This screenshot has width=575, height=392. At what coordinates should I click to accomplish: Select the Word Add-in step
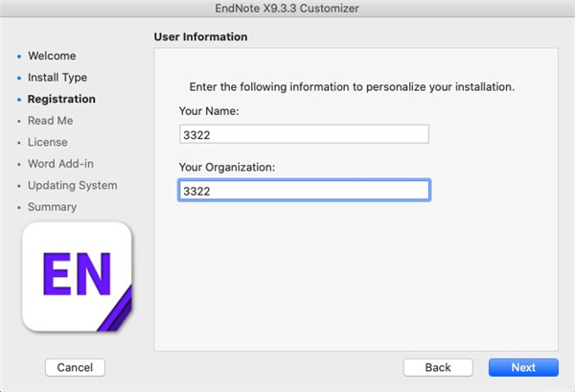pos(60,164)
